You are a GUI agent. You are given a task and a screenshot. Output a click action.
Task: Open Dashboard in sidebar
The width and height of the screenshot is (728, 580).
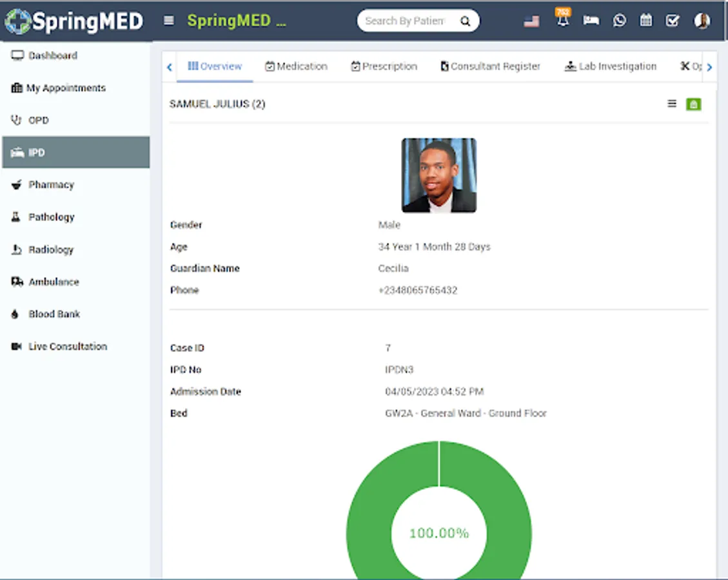point(76,55)
